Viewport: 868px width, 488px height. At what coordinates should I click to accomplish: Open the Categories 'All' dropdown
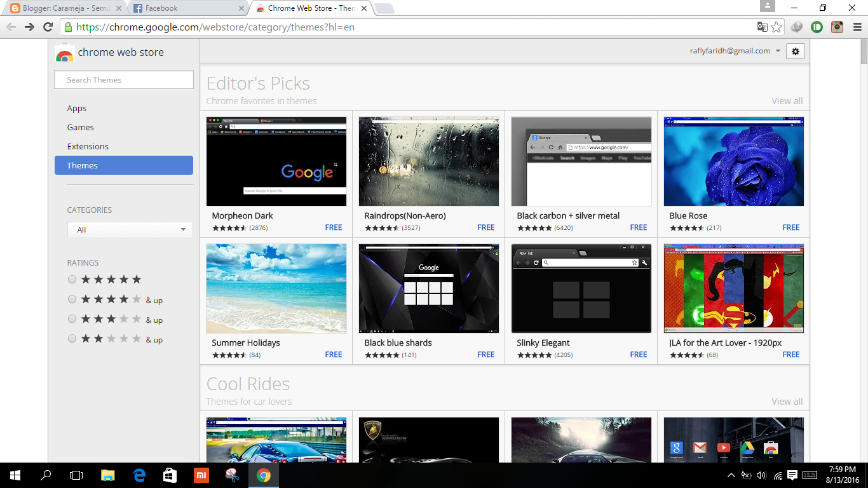click(x=130, y=229)
